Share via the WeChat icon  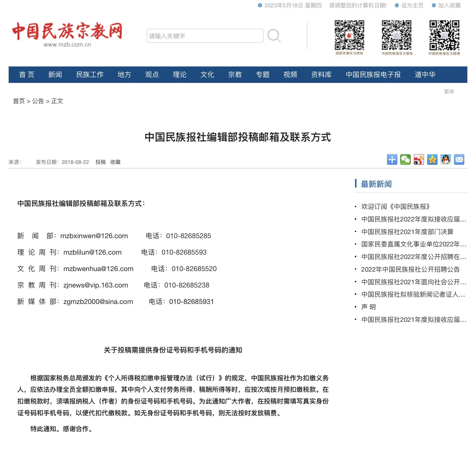coord(405,159)
